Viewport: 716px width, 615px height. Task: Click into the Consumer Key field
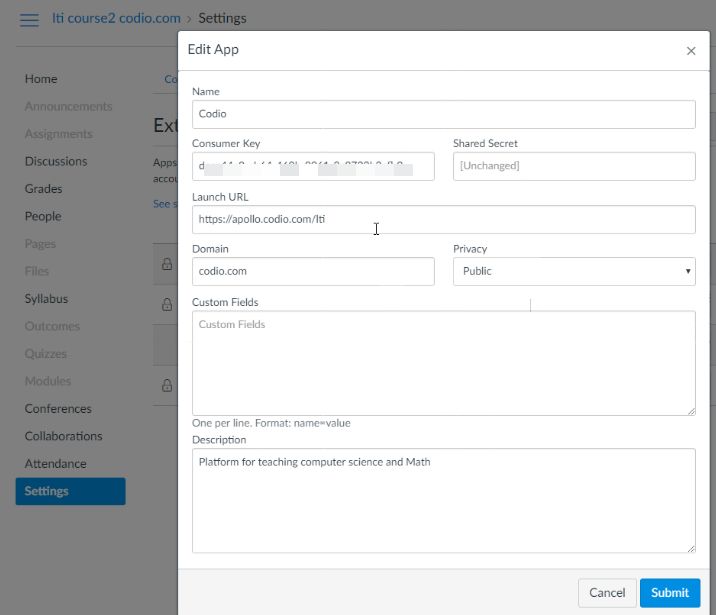click(313, 166)
